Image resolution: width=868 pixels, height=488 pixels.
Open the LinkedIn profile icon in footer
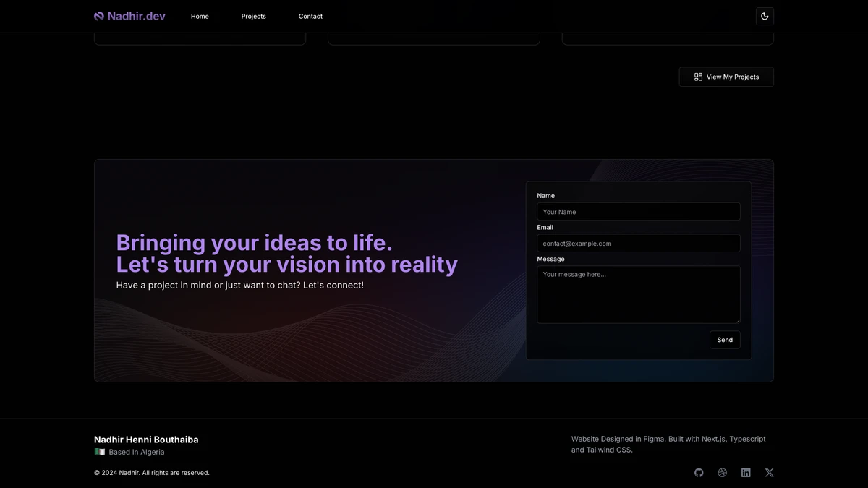pyautogui.click(x=746, y=473)
